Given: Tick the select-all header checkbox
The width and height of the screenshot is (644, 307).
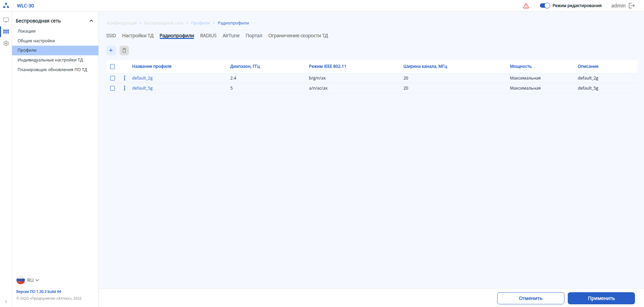Looking at the screenshot, I should pos(113,66).
